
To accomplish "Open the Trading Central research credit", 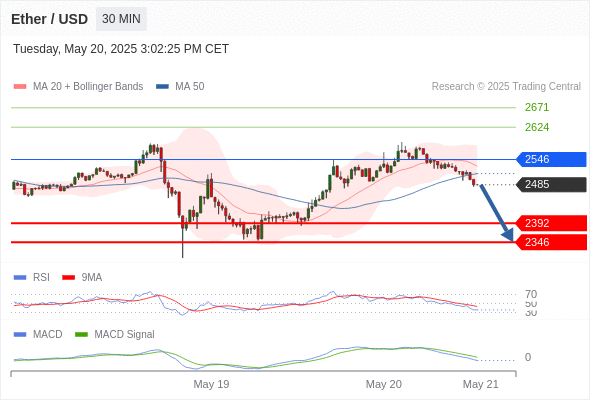I will [x=506, y=87].
